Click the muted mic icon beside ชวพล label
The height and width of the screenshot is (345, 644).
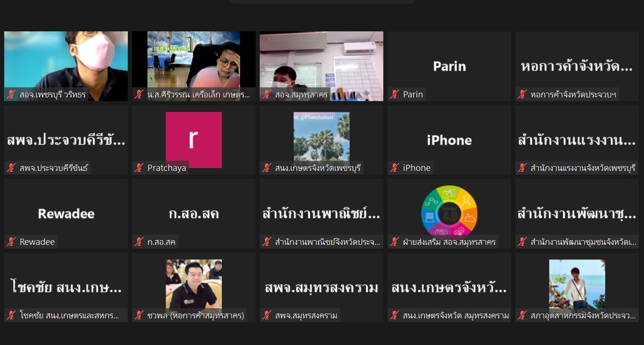click(x=139, y=316)
